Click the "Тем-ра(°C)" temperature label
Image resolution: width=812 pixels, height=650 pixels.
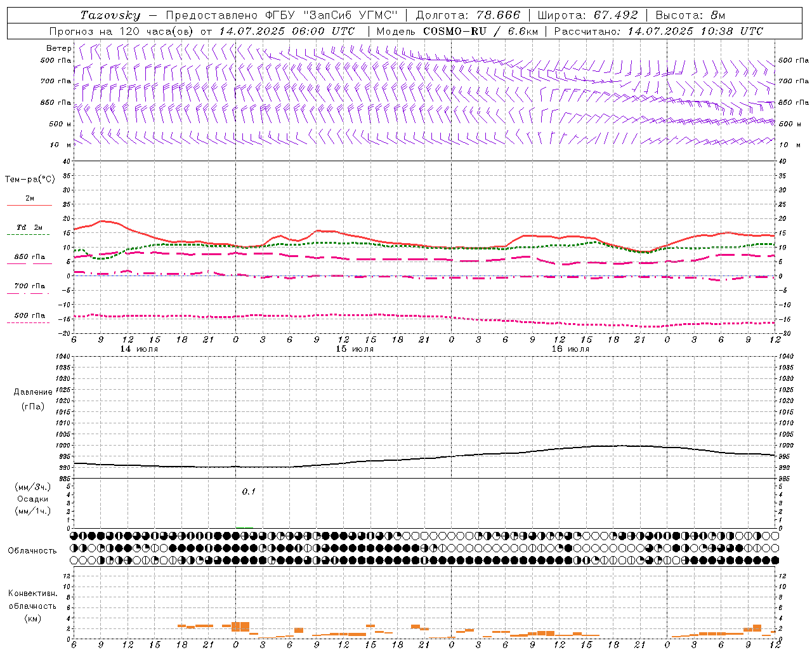(30, 180)
